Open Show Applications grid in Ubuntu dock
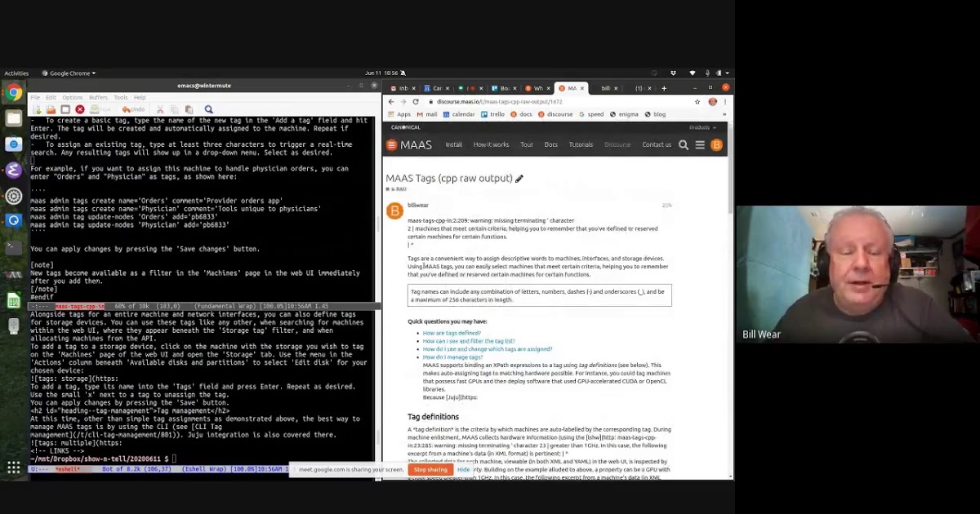Screen dimensions: 980x514 click(x=14, y=467)
